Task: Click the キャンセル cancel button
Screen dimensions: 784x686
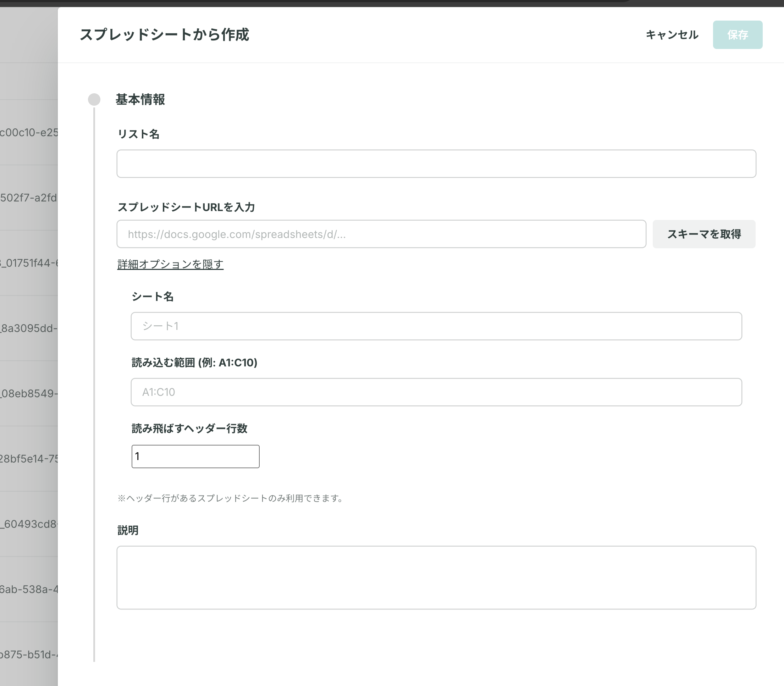Action: point(672,35)
